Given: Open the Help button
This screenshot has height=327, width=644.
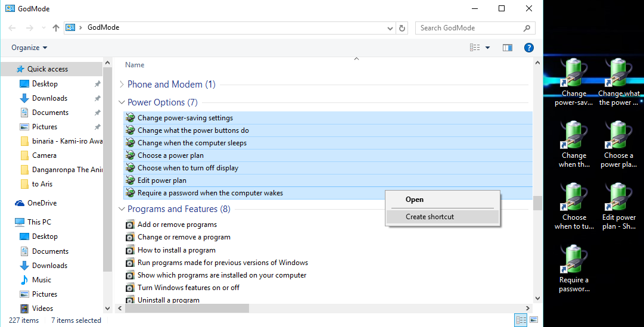Looking at the screenshot, I should (x=529, y=48).
